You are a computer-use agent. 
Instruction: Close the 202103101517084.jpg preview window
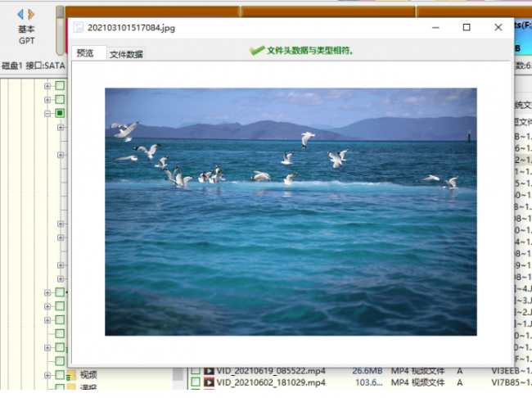point(498,27)
